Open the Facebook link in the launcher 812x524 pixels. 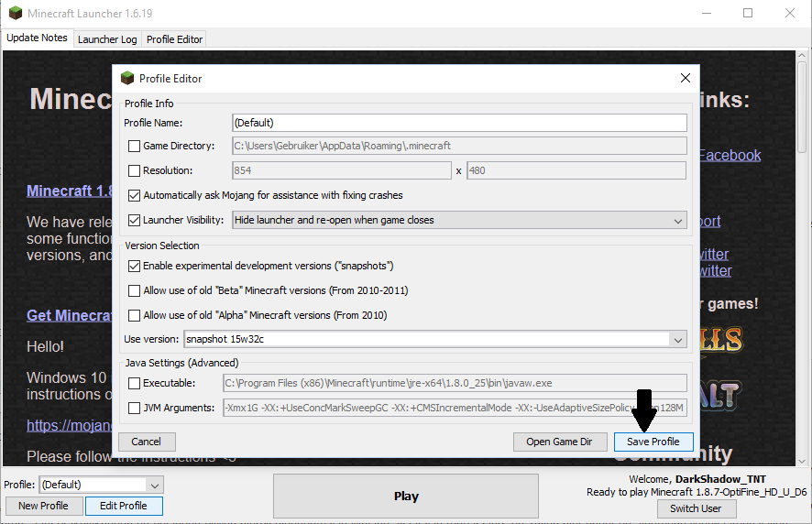[x=730, y=156]
